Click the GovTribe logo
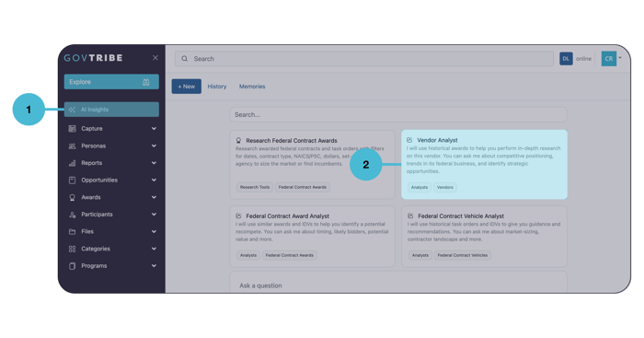This screenshot has height=338, width=644. [93, 58]
